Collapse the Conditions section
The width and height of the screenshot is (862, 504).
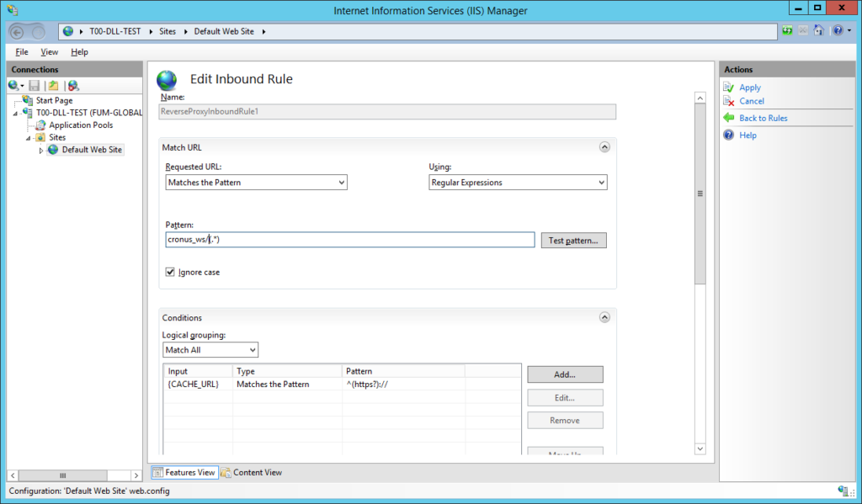pos(604,317)
